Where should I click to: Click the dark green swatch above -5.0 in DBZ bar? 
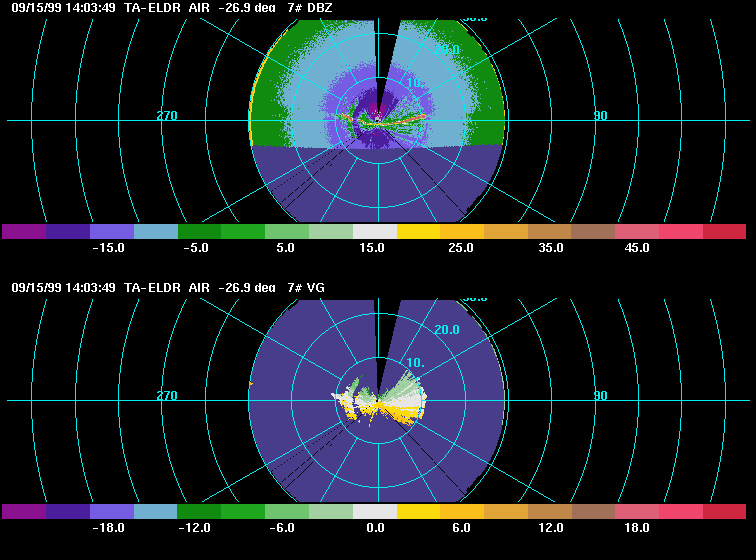(x=200, y=232)
